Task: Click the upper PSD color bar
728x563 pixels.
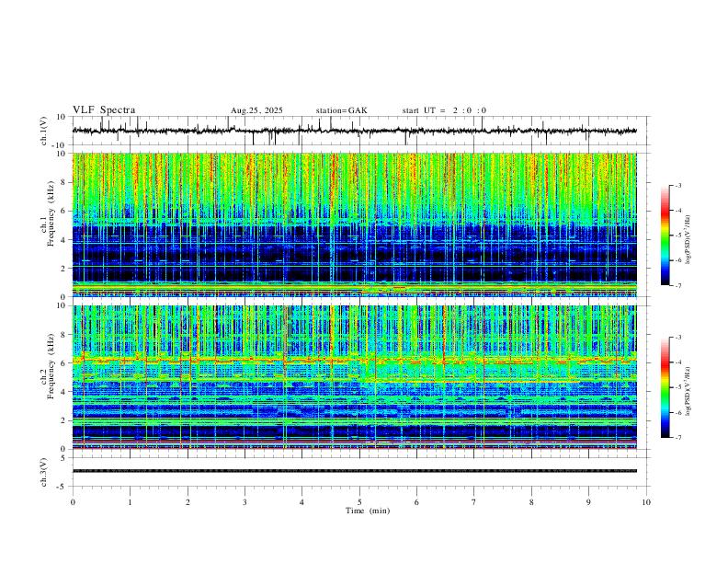Action: [x=665, y=236]
